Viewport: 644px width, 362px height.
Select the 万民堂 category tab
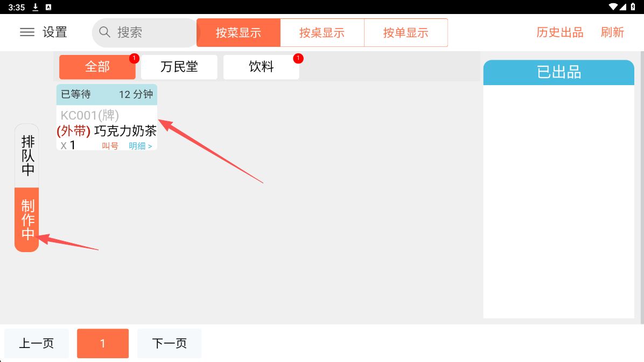(x=179, y=67)
